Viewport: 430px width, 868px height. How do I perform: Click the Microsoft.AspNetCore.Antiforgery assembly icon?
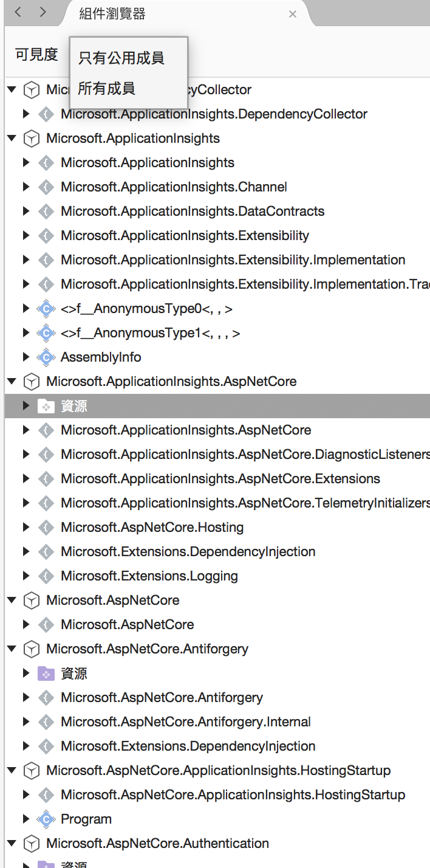(x=30, y=649)
